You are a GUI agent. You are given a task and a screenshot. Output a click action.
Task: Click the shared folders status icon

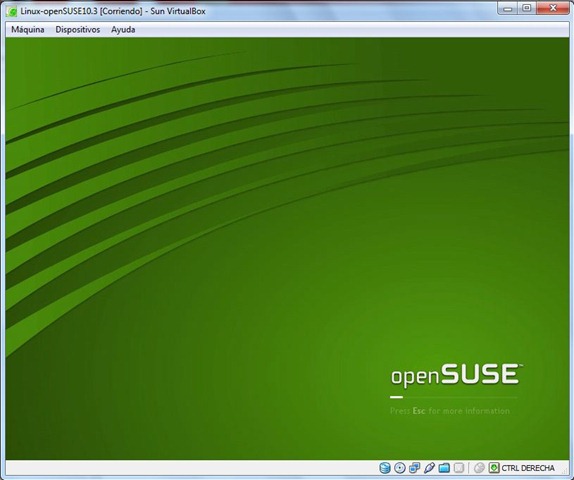pyautogui.click(x=444, y=468)
